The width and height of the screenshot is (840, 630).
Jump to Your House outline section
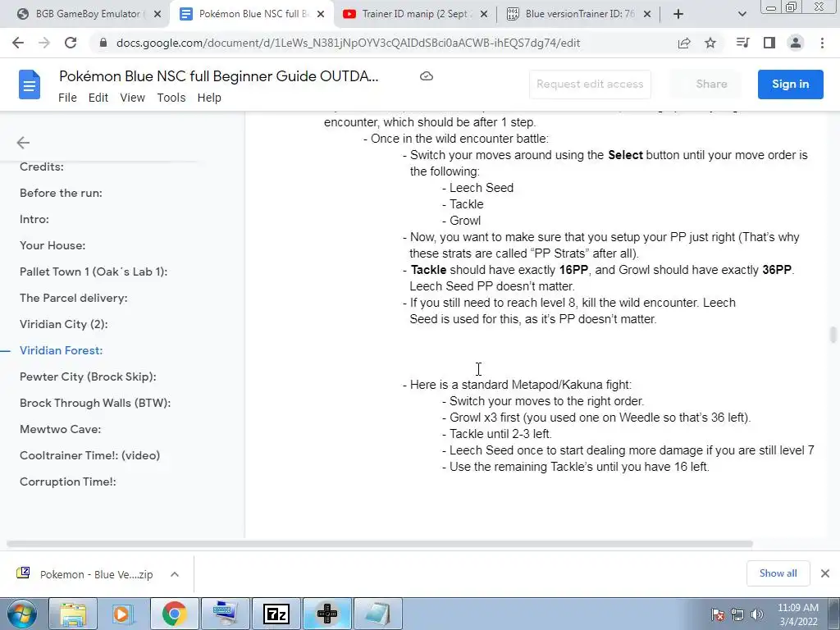[x=52, y=245]
